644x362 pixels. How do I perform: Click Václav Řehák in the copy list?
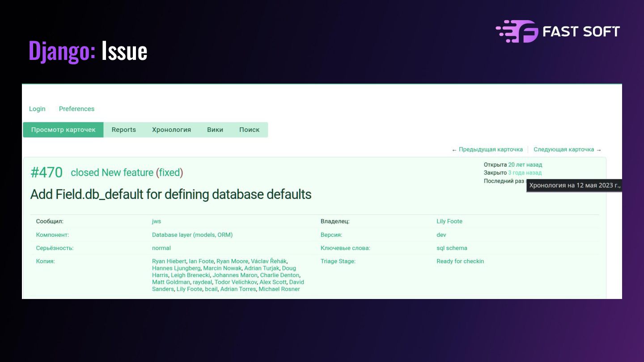[x=269, y=261]
